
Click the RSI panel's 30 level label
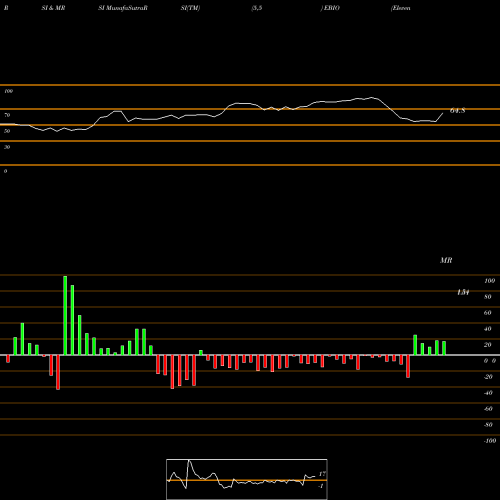tap(7, 147)
